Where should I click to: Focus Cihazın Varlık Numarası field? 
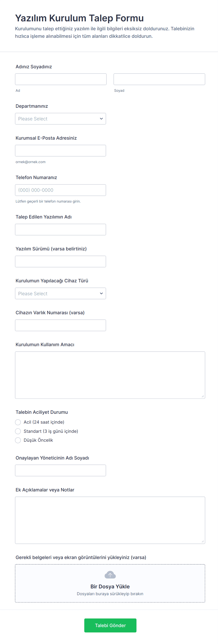pos(60,325)
